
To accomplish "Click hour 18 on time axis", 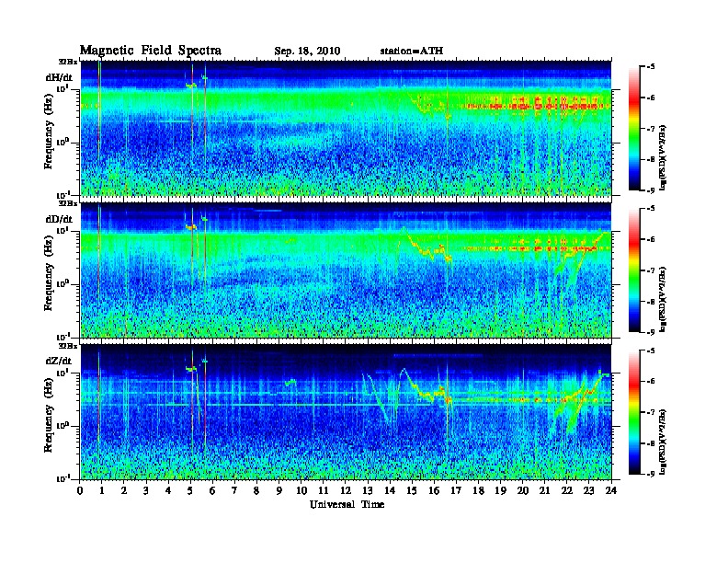I will click(x=479, y=491).
